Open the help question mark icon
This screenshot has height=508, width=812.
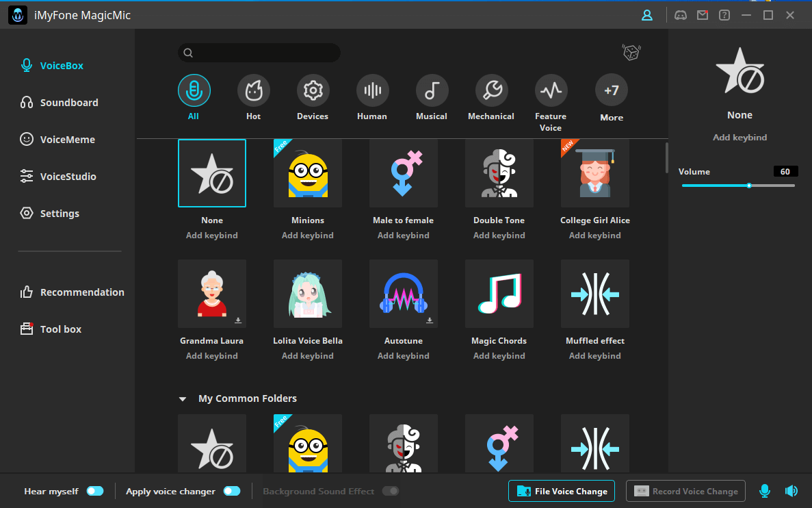[724, 15]
